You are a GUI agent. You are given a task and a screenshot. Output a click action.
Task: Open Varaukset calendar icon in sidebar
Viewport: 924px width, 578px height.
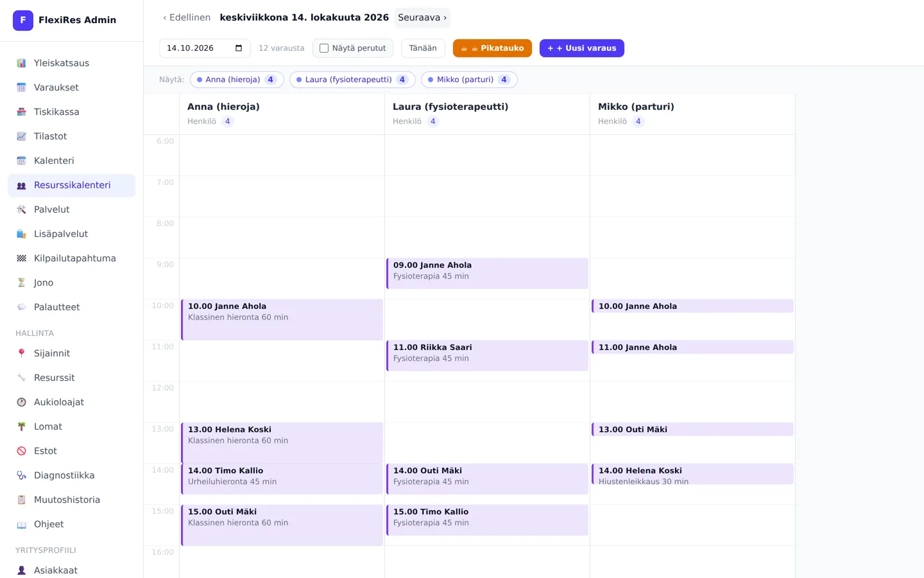pos(21,87)
